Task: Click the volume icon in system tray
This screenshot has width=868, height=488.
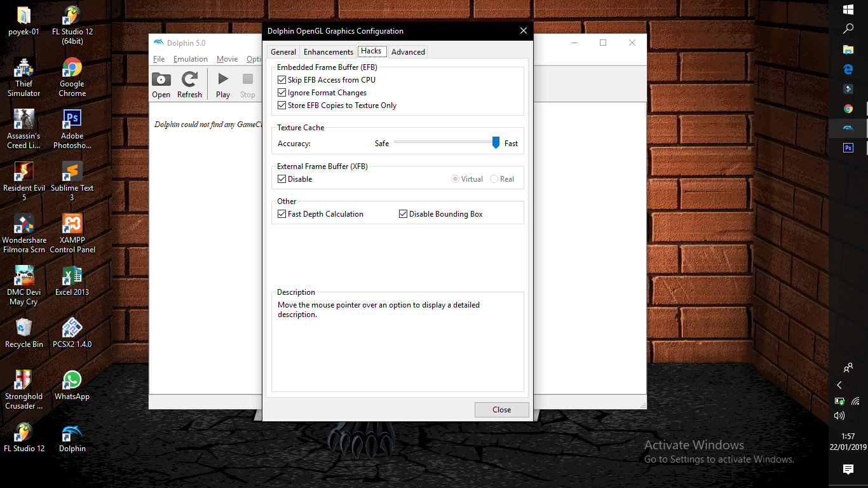Action: coord(839,416)
